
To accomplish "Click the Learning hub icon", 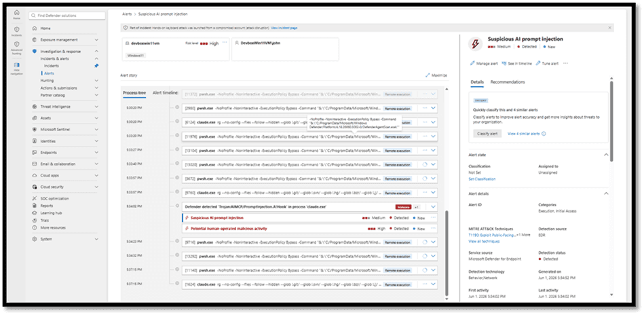I will 35,213.
